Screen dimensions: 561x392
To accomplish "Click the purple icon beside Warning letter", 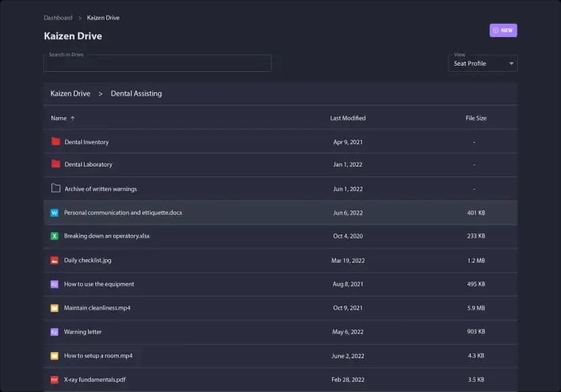I will [x=54, y=332].
